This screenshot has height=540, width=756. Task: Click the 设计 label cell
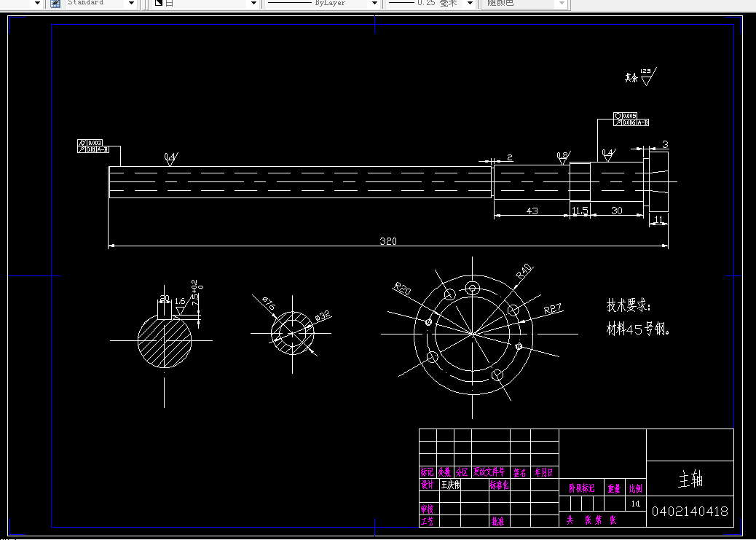428,485
